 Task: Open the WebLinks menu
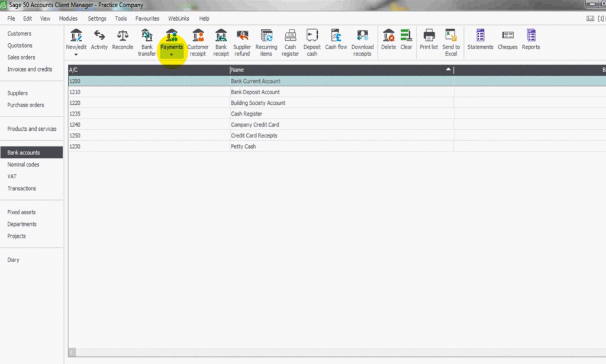tap(179, 18)
